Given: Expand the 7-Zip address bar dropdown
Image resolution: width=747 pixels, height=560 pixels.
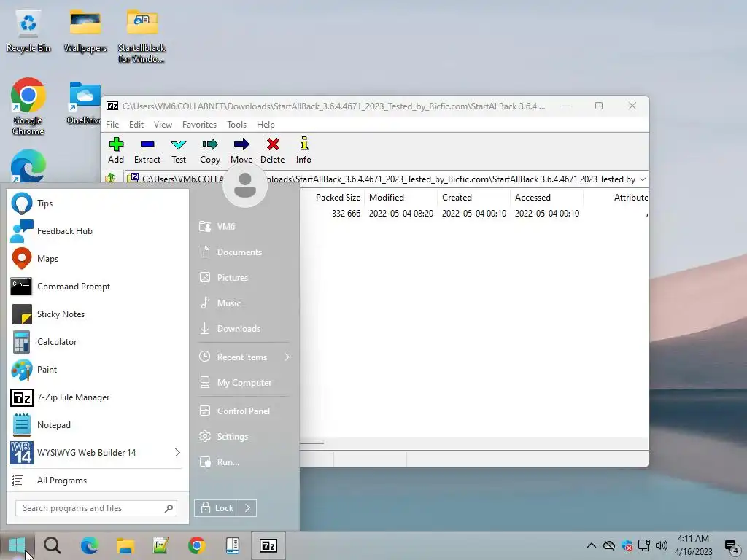Looking at the screenshot, I should (x=643, y=179).
